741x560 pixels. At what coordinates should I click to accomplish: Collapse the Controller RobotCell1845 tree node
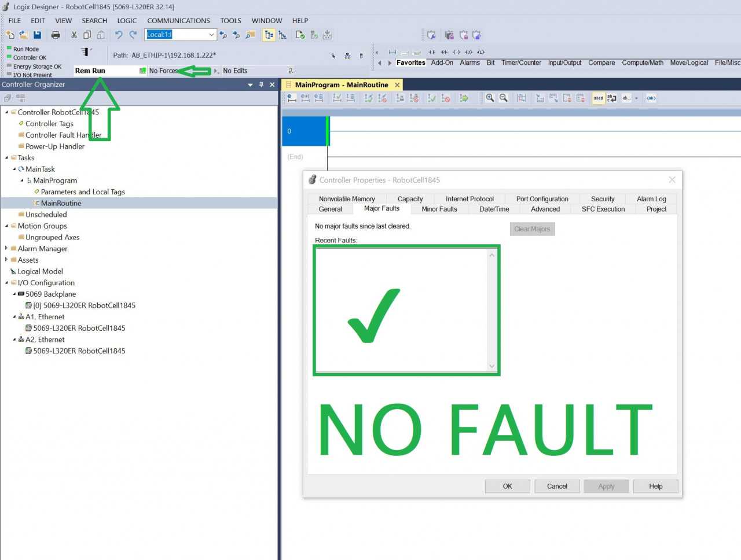pos(6,112)
